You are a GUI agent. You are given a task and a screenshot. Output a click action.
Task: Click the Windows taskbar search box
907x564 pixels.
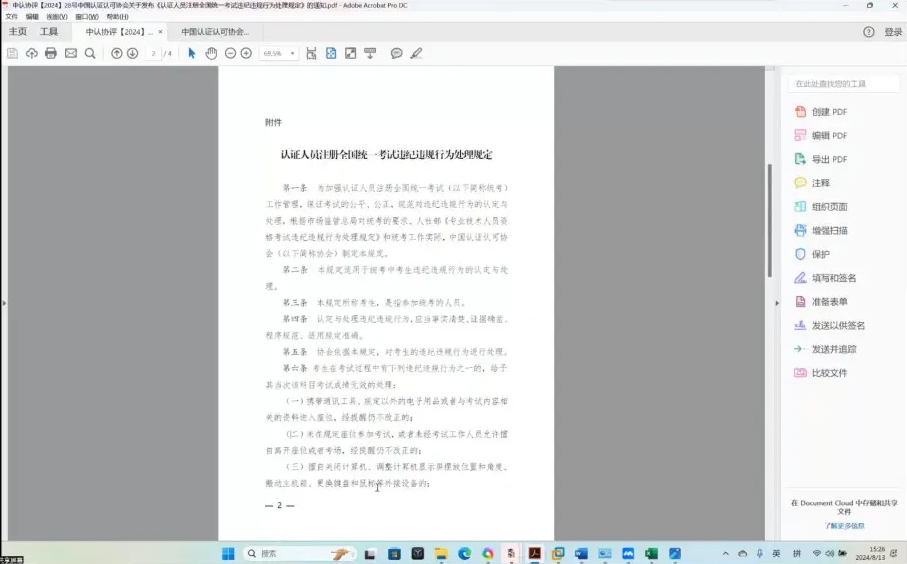pos(298,554)
